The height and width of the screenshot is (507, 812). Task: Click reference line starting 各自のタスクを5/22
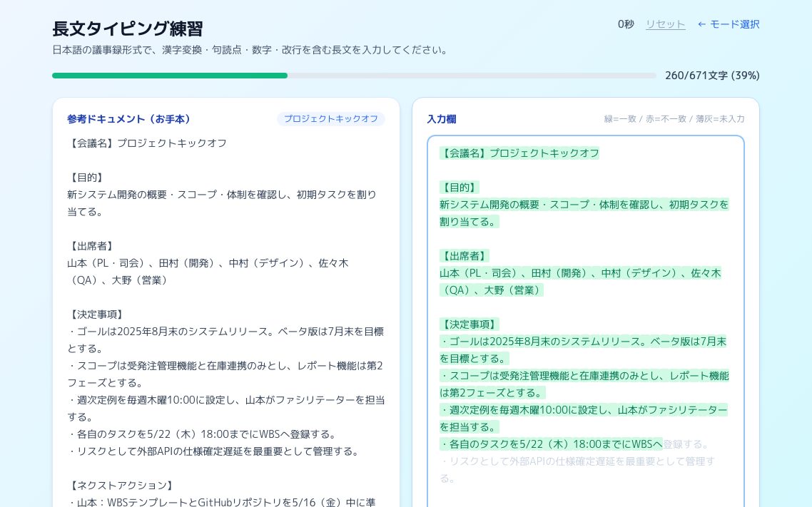coord(203,434)
